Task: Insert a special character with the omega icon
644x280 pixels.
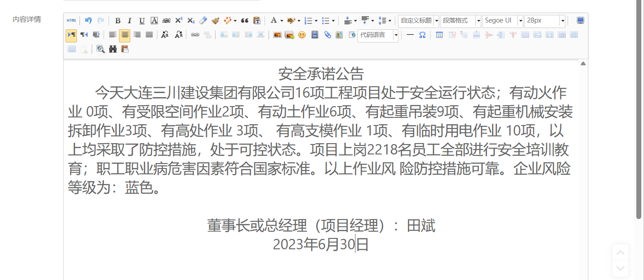Action: click(422, 35)
